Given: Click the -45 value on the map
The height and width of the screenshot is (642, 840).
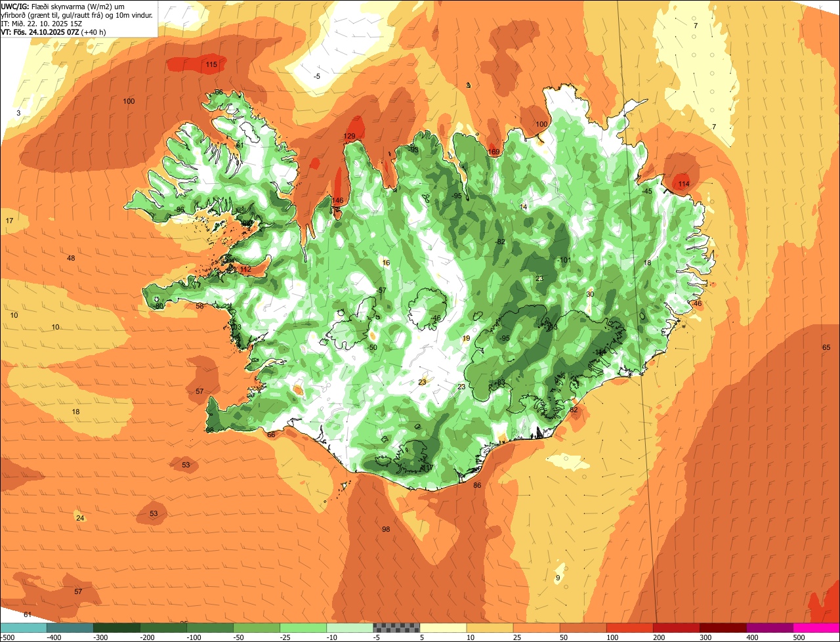Looking at the screenshot, I should point(646,191).
